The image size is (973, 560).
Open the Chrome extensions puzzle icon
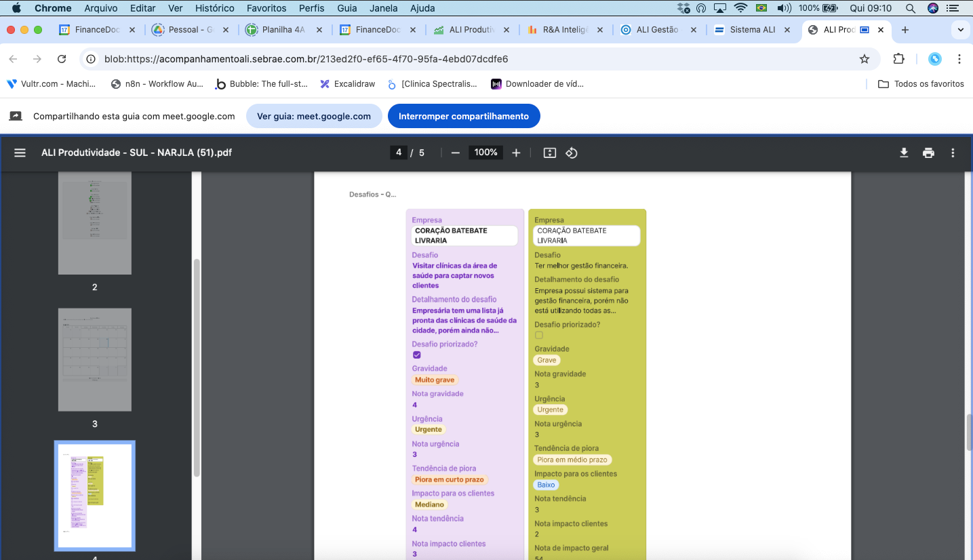[x=898, y=59]
